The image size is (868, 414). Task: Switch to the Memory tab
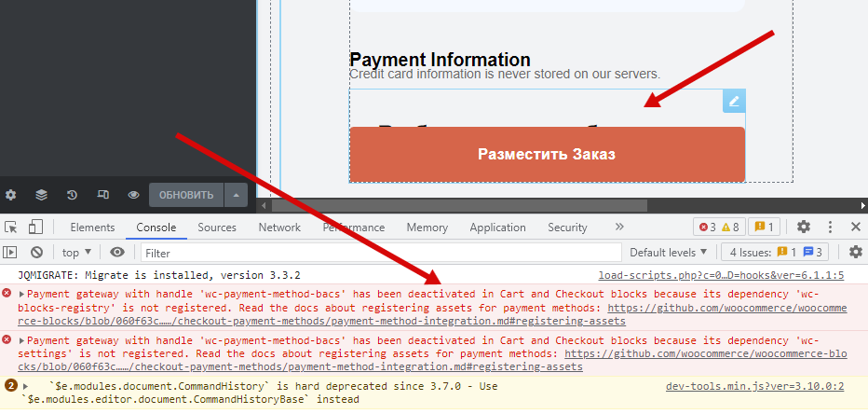point(427,228)
